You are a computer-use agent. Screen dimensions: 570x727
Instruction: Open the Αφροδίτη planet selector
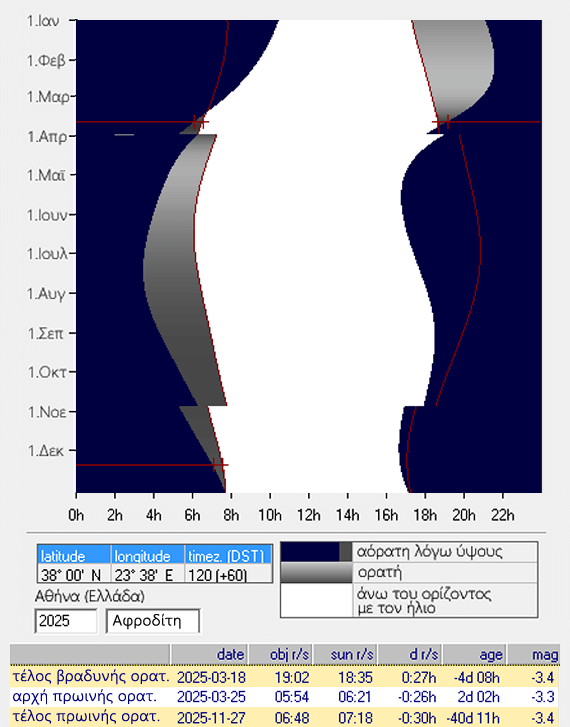pos(153,621)
